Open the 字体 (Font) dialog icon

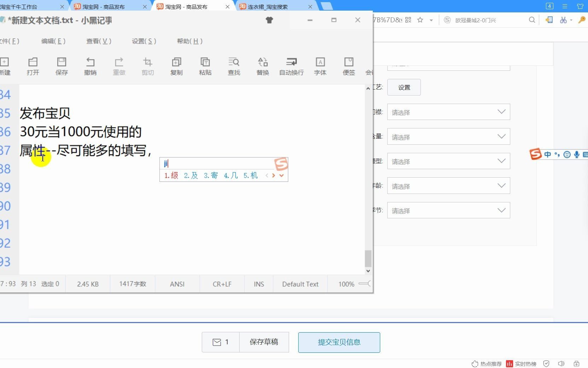320,67
